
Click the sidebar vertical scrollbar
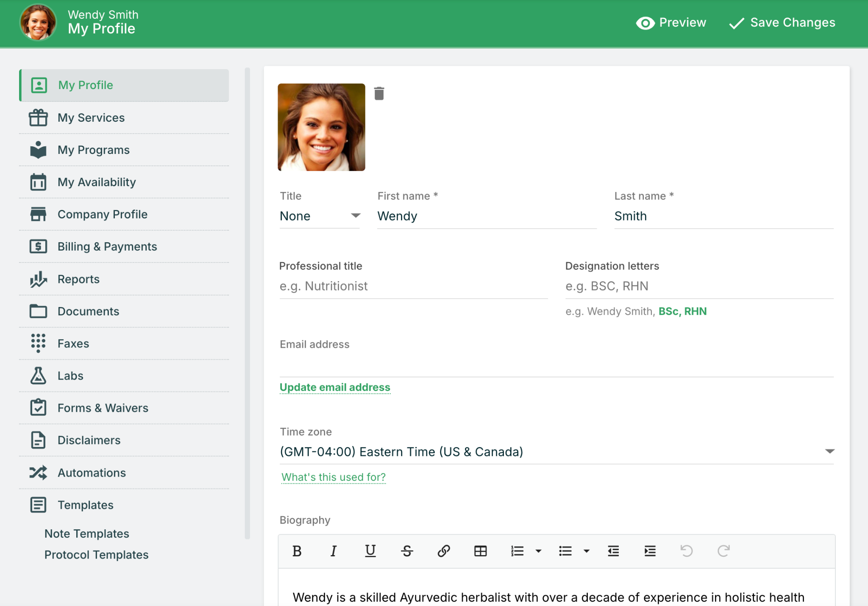248,303
